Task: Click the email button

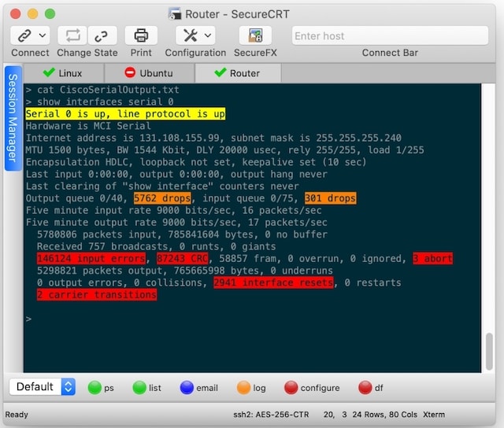Action: point(199,388)
